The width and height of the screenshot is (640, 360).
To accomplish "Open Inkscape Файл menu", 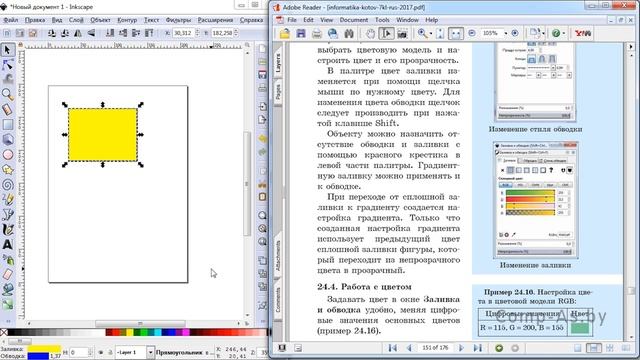I will click(x=11, y=20).
